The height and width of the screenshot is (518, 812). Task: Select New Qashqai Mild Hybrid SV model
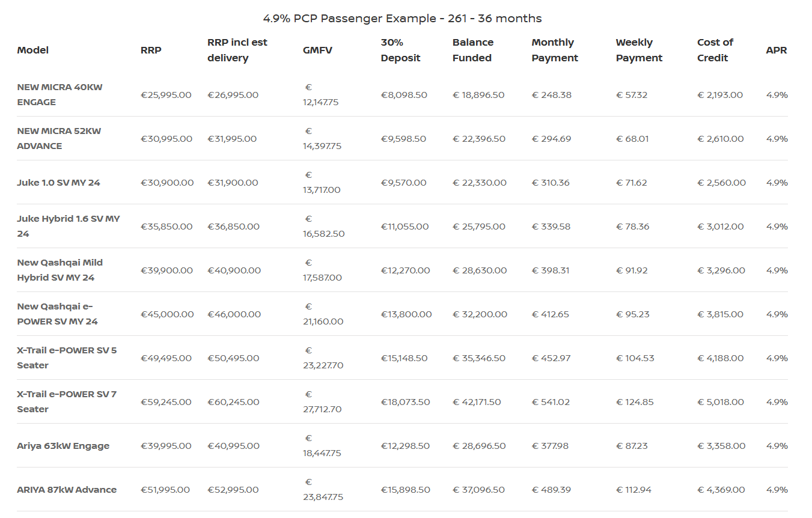point(60,270)
